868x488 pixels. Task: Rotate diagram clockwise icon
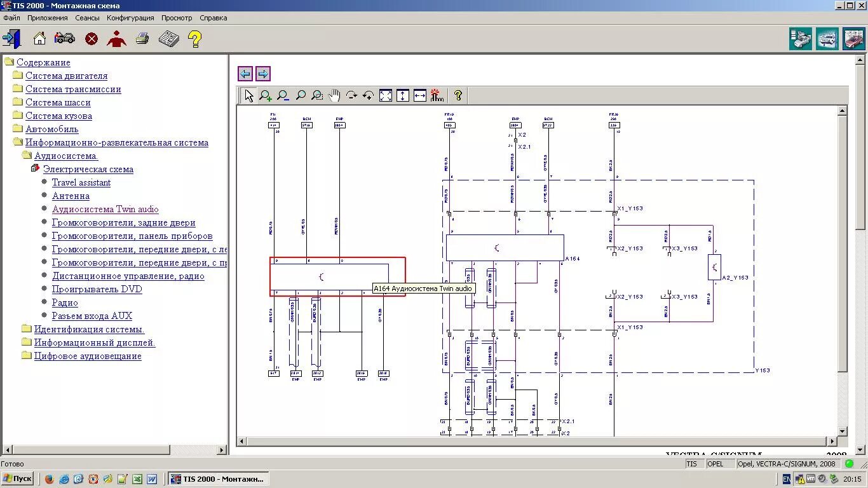tap(351, 95)
